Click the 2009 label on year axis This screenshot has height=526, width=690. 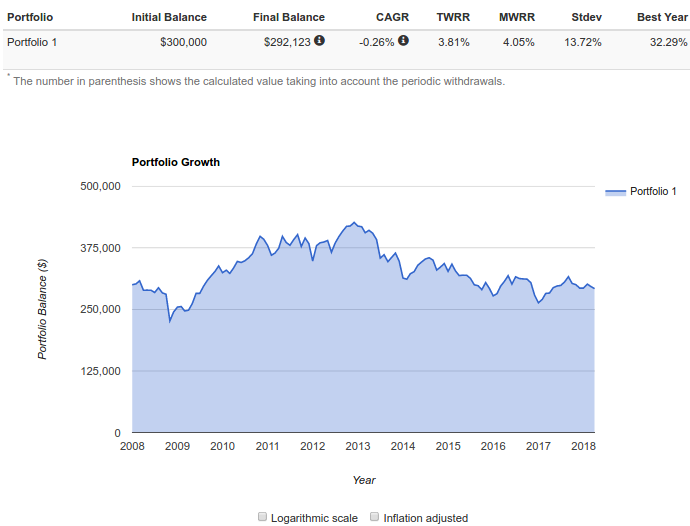coord(177,446)
